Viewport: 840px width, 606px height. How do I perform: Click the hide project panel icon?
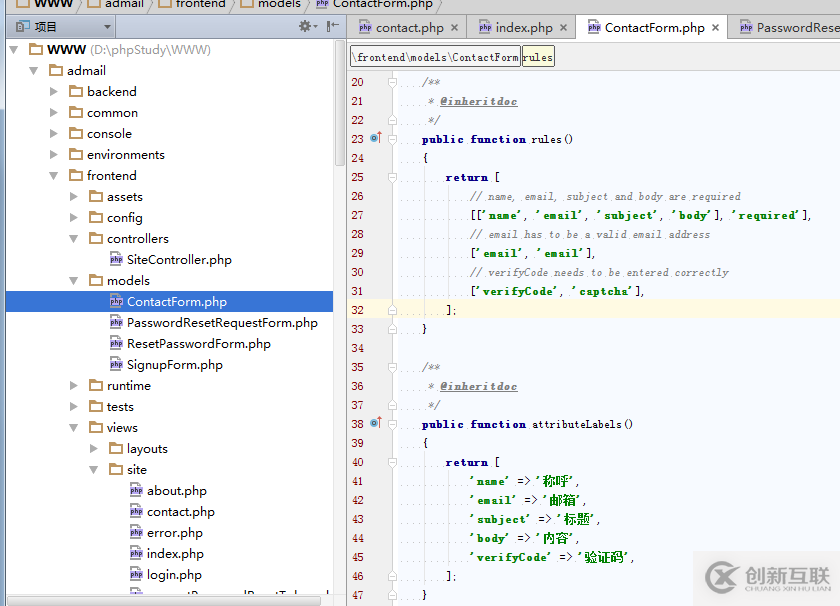[333, 27]
